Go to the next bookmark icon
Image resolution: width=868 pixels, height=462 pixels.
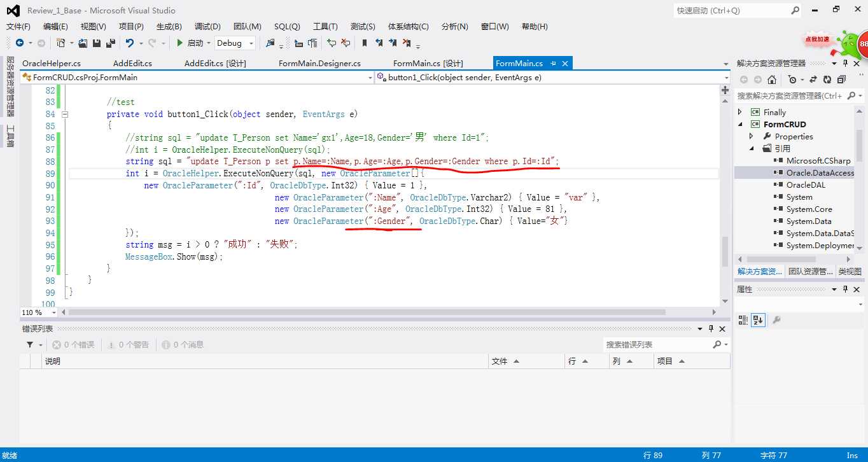(393, 43)
